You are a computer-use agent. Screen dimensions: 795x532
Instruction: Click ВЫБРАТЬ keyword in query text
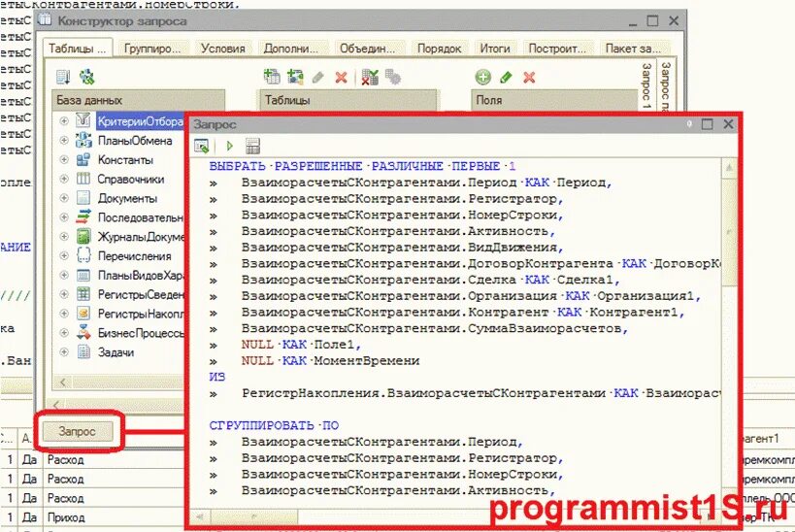[237, 166]
